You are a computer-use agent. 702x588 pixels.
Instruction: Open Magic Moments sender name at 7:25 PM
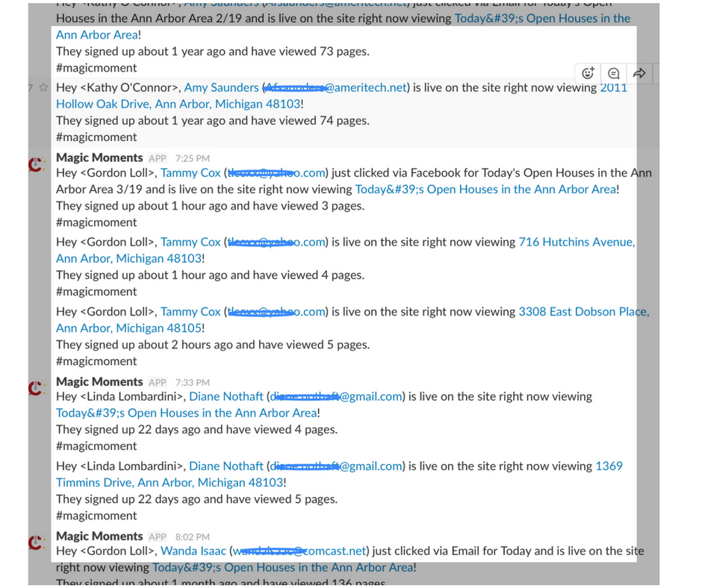(x=99, y=157)
